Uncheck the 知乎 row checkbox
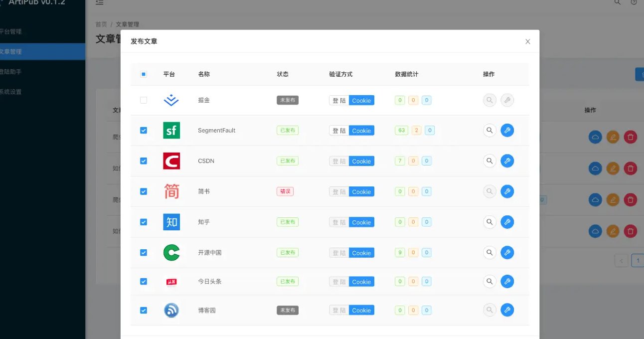Screen dimensions: 644x339 tap(144, 222)
